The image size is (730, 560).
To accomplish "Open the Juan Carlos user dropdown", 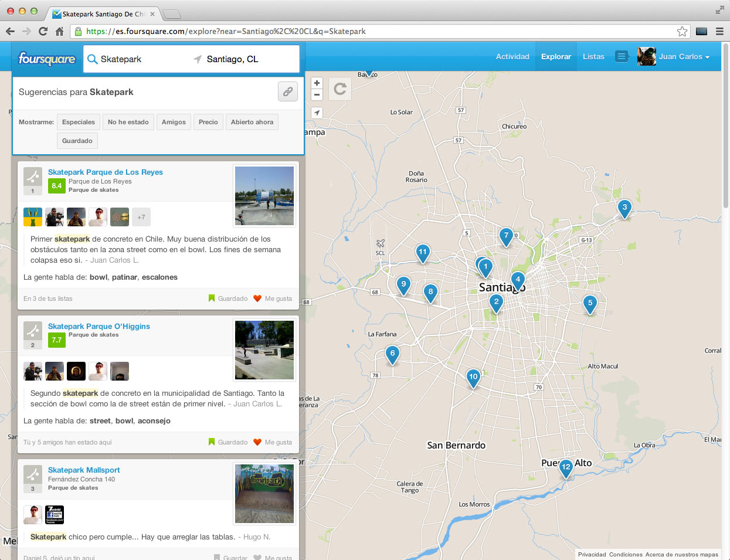I will pyautogui.click(x=674, y=56).
